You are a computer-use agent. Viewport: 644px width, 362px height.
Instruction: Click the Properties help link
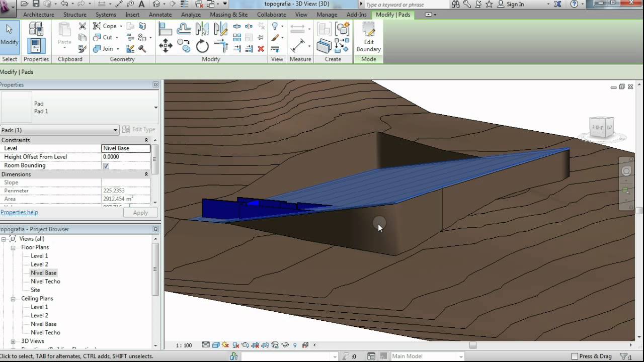(x=19, y=212)
